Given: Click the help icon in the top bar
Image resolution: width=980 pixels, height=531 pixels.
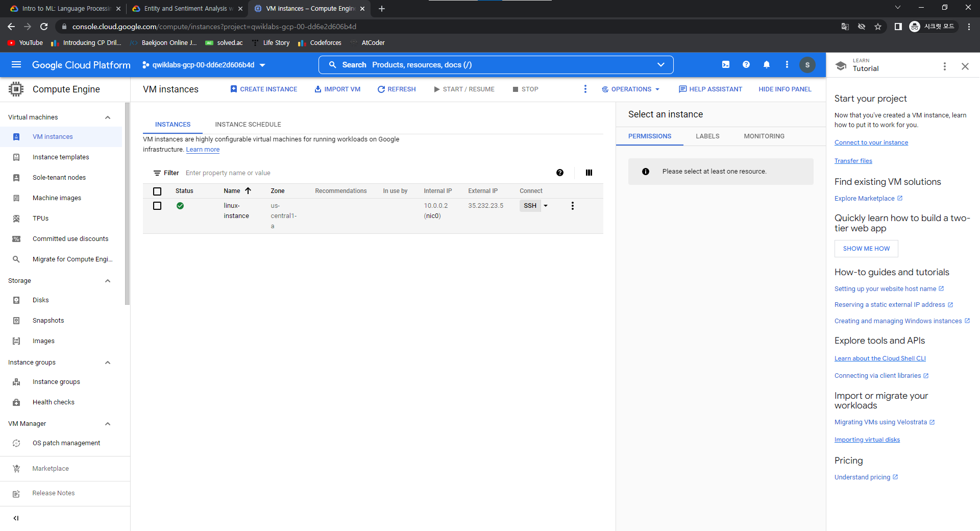Looking at the screenshot, I should pyautogui.click(x=746, y=65).
